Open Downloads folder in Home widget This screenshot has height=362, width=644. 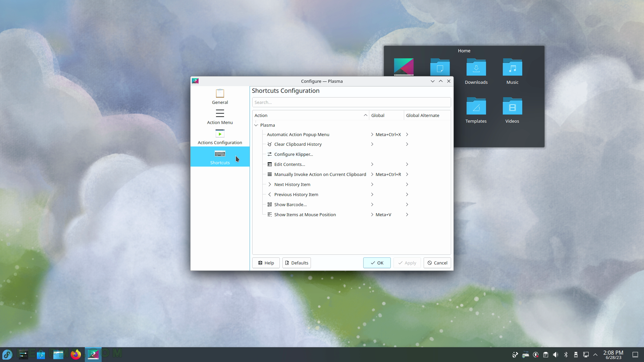coord(476,72)
